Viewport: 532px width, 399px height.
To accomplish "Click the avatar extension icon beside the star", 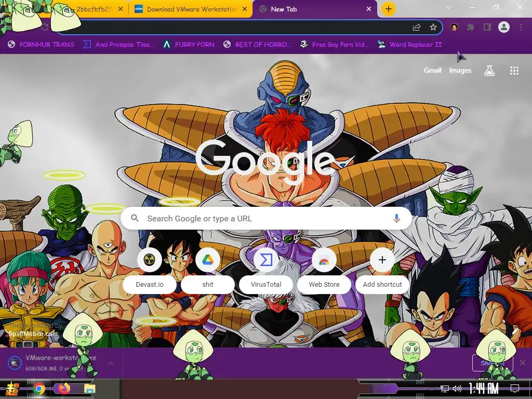I will click(x=454, y=27).
